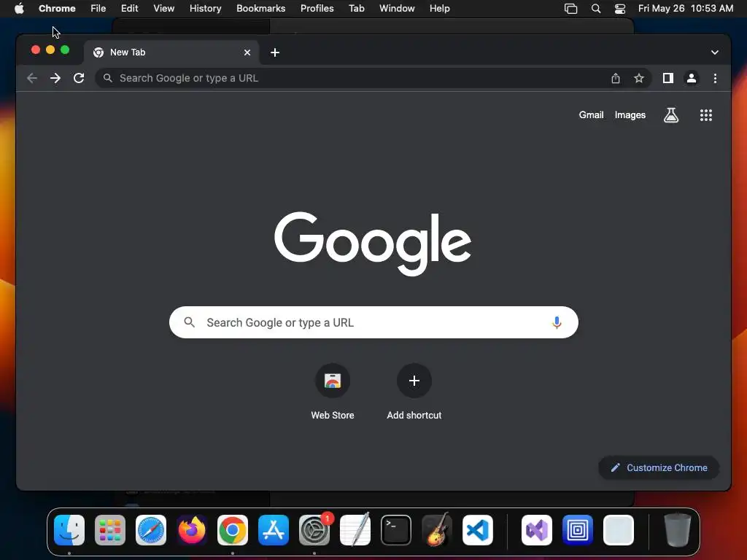Launch Terminal from the Dock
Image resolution: width=747 pixels, height=560 pixels.
396,530
